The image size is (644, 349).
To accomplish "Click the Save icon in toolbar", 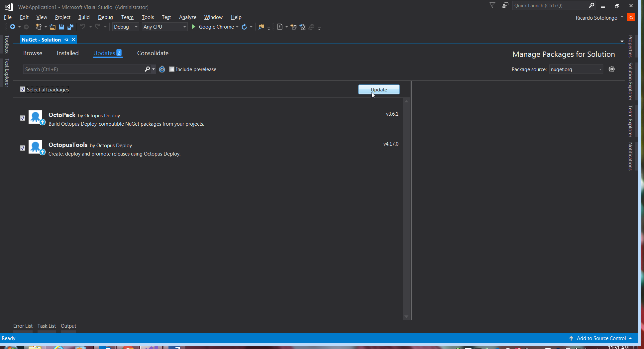I will [61, 27].
